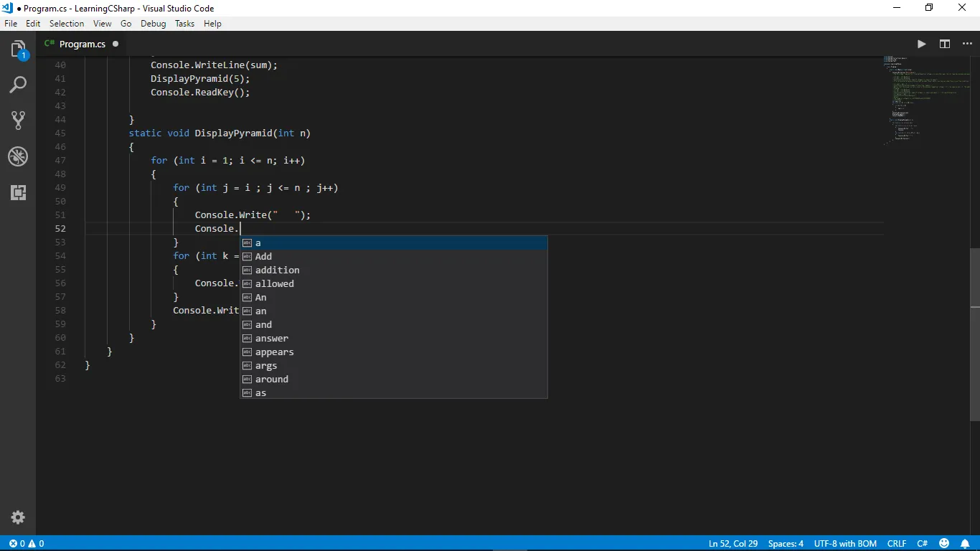The height and width of the screenshot is (551, 980).
Task: Choose suggestion 'addition' from autocomplete list
Action: pyautogui.click(x=394, y=270)
